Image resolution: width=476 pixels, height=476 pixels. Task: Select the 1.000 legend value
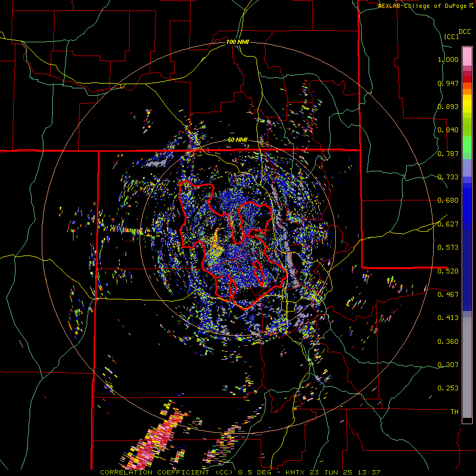448,59
